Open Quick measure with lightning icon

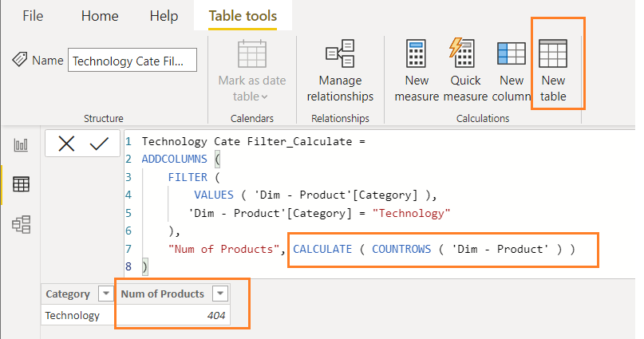pyautogui.click(x=463, y=53)
